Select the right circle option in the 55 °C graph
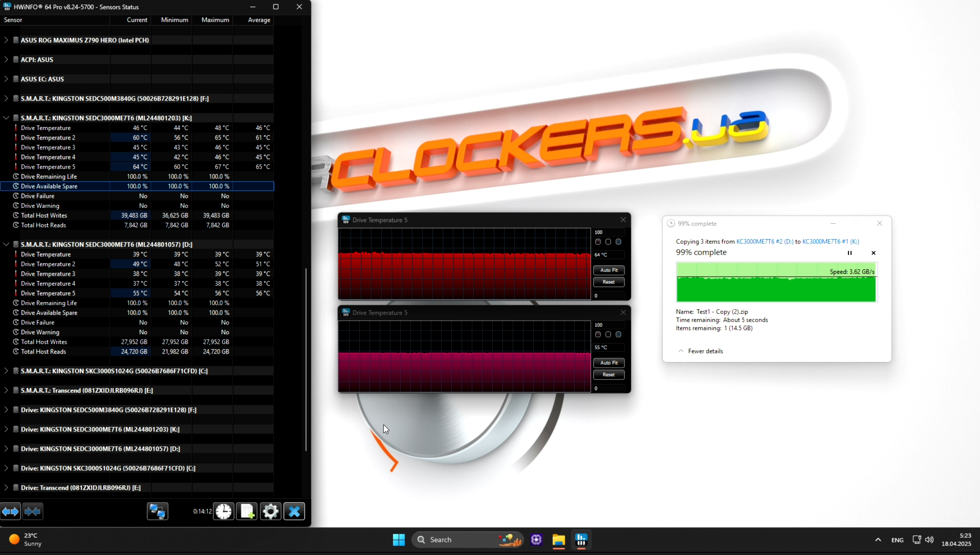Viewport: 980px width, 555px height. pyautogui.click(x=618, y=334)
